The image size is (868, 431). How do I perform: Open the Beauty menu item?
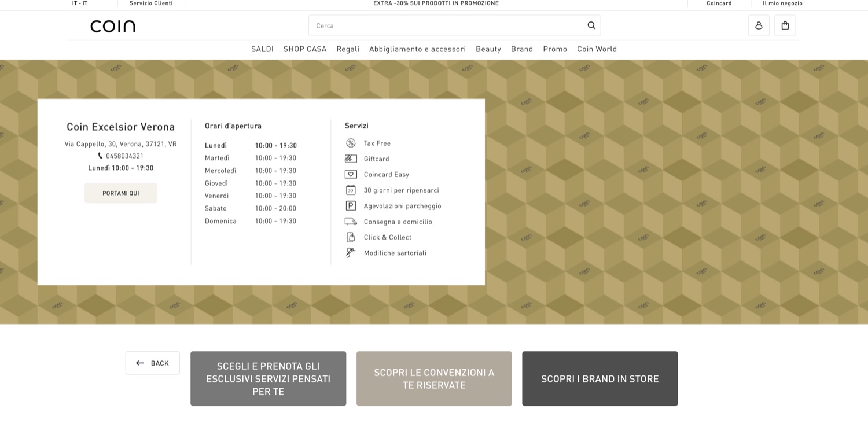click(488, 49)
